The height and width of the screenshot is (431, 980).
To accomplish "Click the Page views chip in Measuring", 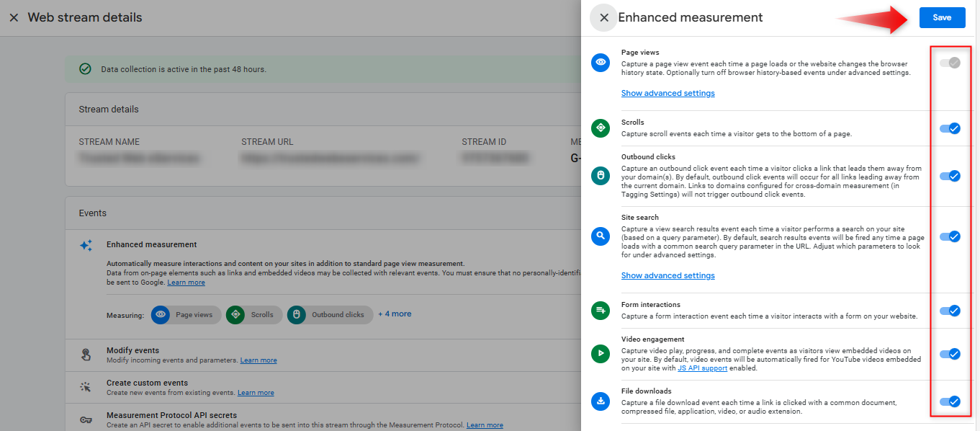I will coord(186,315).
